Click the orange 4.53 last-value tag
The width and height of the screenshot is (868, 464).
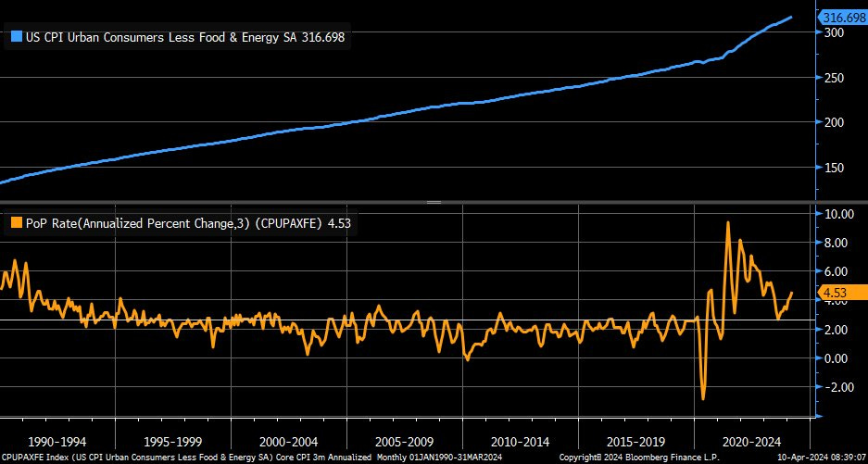[x=837, y=293]
